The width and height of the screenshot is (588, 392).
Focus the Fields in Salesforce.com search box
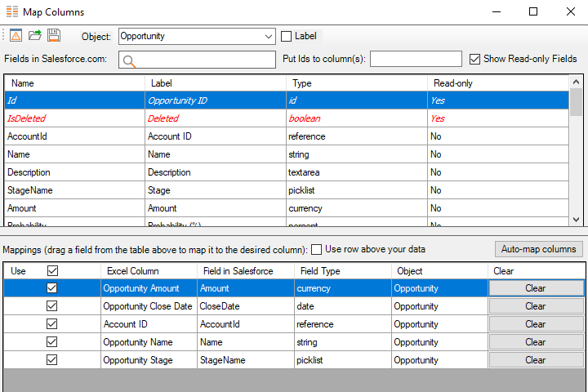click(197, 60)
